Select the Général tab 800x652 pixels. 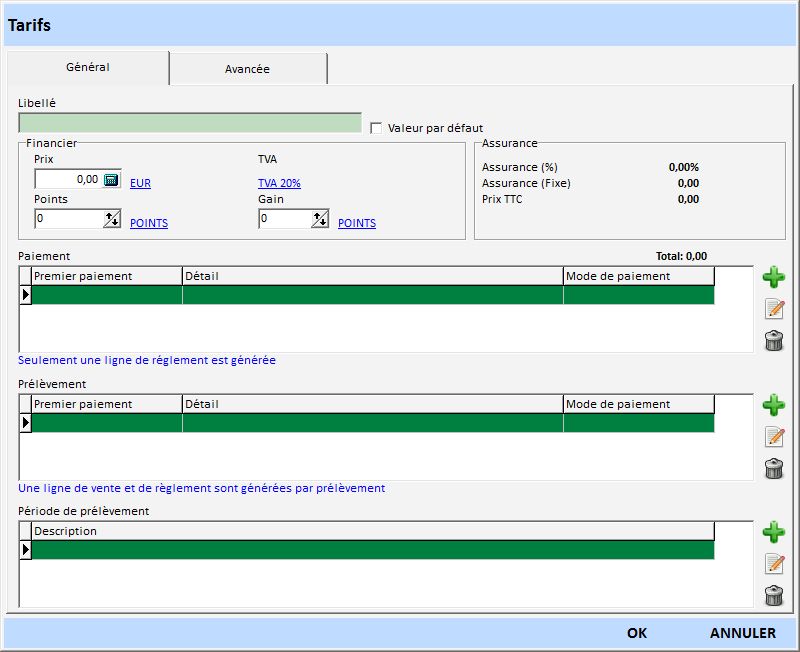click(x=88, y=68)
